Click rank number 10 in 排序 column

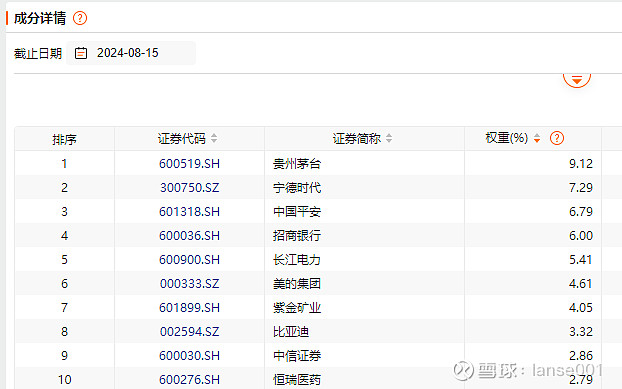pyautogui.click(x=64, y=379)
